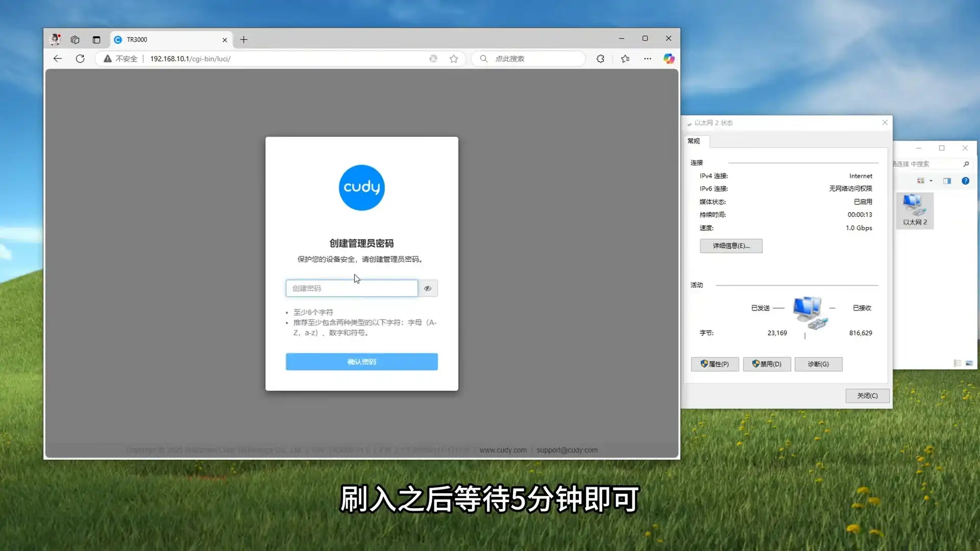Click the 816,629 bytes received value
This screenshot has height=551, width=980.
[861, 333]
